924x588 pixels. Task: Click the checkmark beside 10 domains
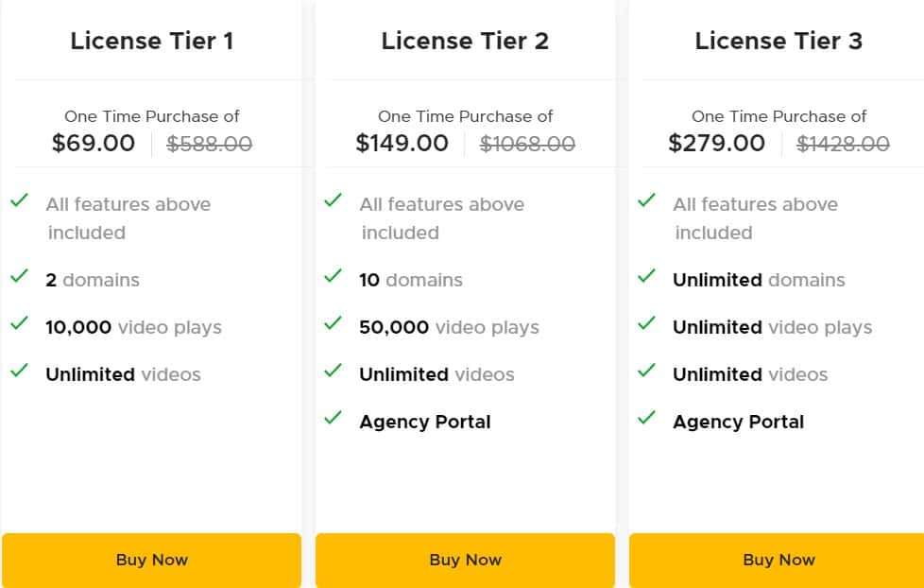click(x=334, y=277)
